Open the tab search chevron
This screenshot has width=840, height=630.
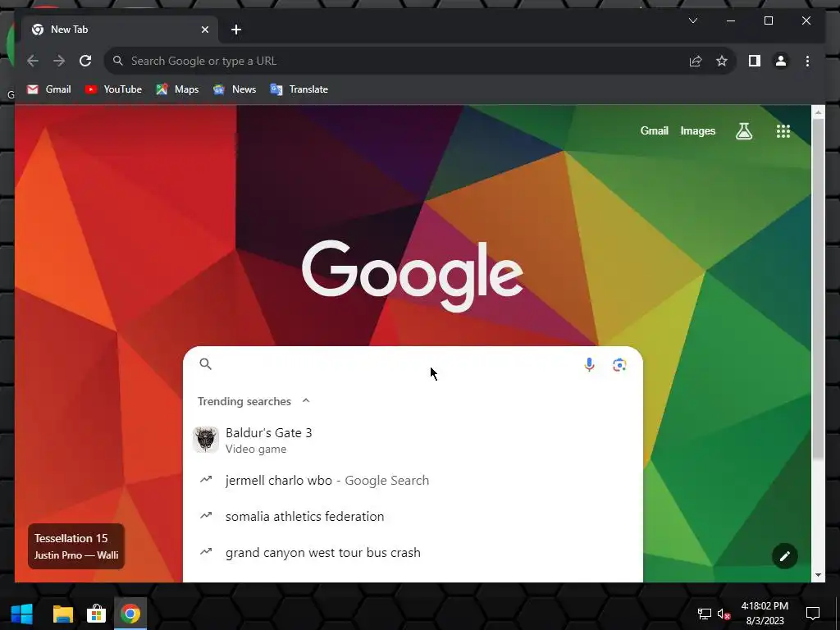pyautogui.click(x=692, y=21)
